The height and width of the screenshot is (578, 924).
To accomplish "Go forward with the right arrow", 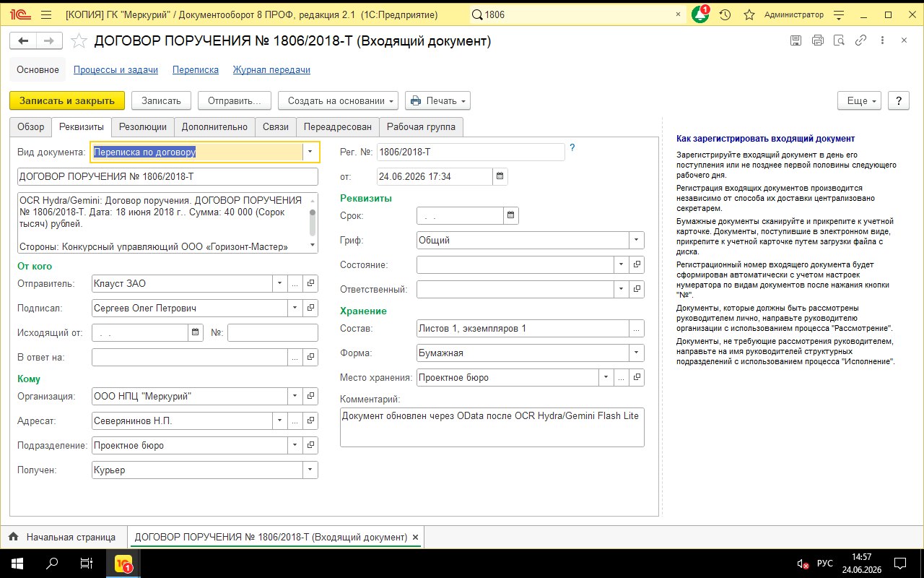I will click(x=48, y=42).
